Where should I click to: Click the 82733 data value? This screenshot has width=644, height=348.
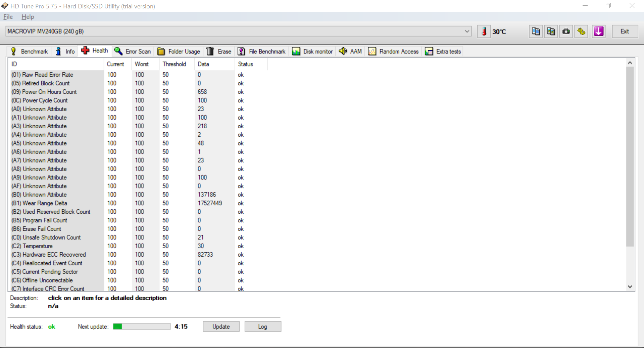[x=205, y=255]
